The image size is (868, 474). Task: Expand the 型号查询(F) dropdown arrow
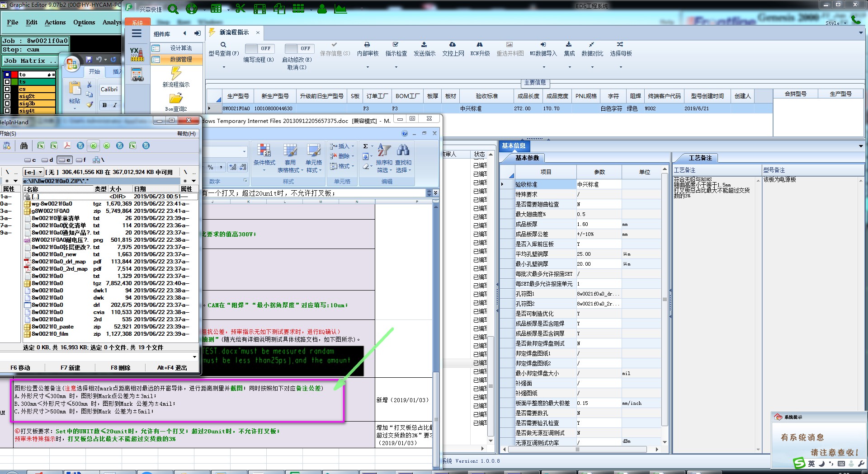[224, 67]
